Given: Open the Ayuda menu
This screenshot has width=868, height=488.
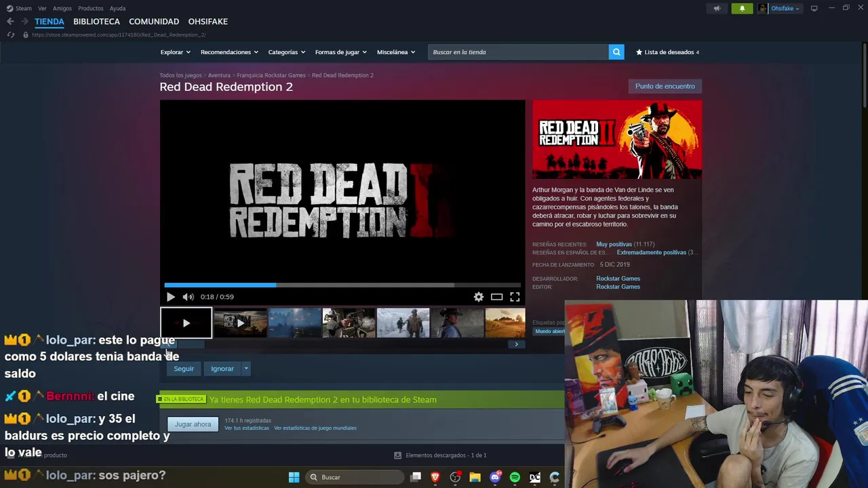Looking at the screenshot, I should point(117,8).
